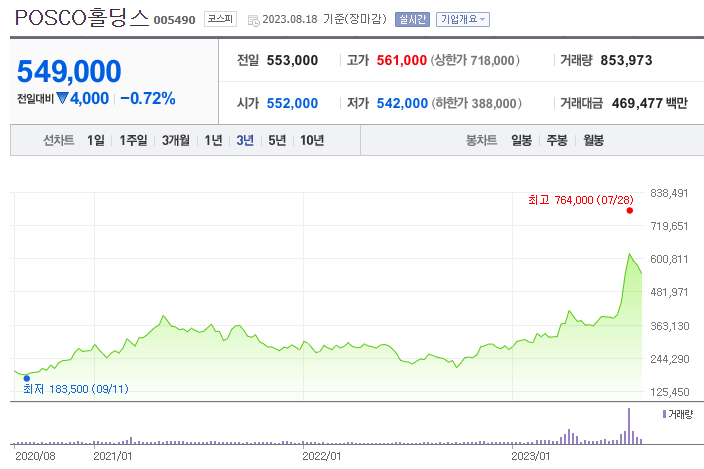Click the 저가 value 542,000
This screenshot has height=469, width=704.
(402, 103)
